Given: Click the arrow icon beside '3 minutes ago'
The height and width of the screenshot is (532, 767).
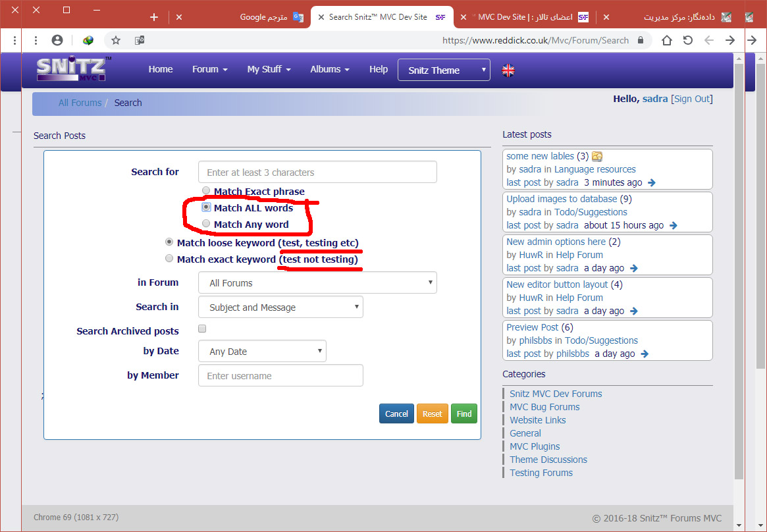Looking at the screenshot, I should tap(651, 183).
